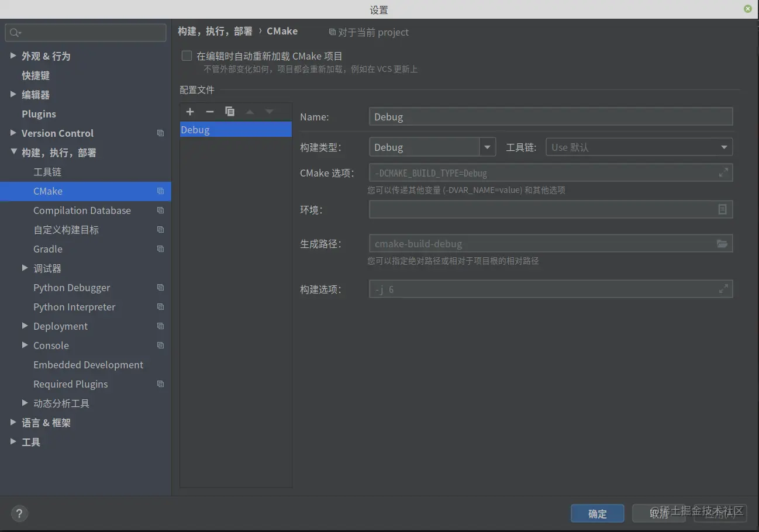The width and height of the screenshot is (759, 532).
Task: Open the 工具链 Use 默认 dropdown
Action: (639, 147)
